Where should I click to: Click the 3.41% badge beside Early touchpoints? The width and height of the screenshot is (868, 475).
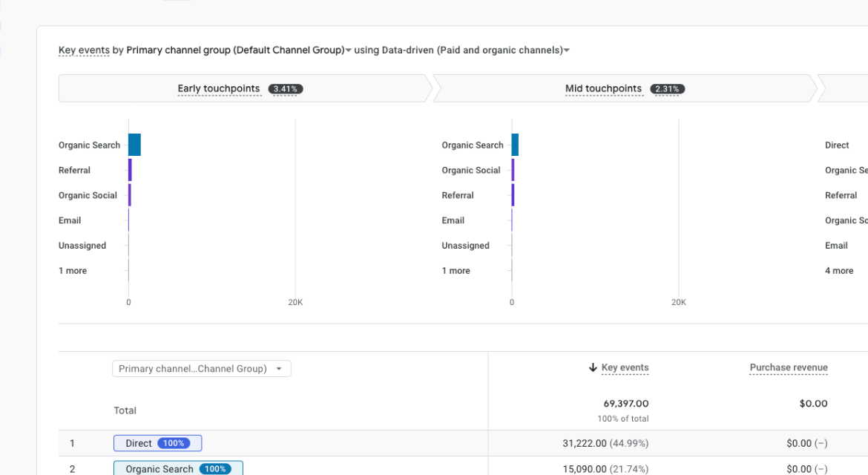point(286,88)
